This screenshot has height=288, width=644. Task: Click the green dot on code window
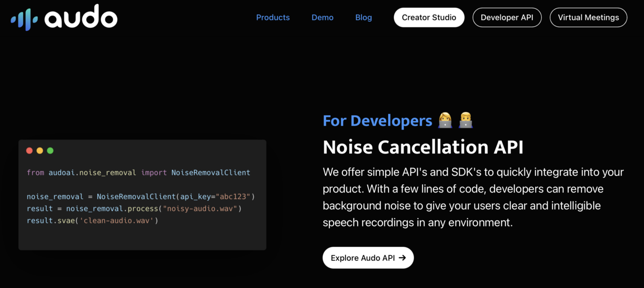pos(50,151)
